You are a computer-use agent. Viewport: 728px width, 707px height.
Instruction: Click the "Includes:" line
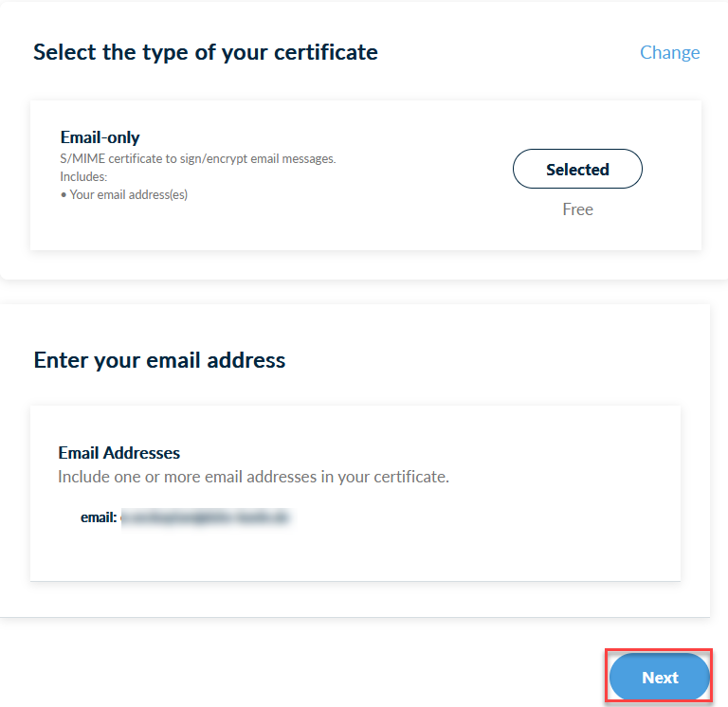coord(83,177)
